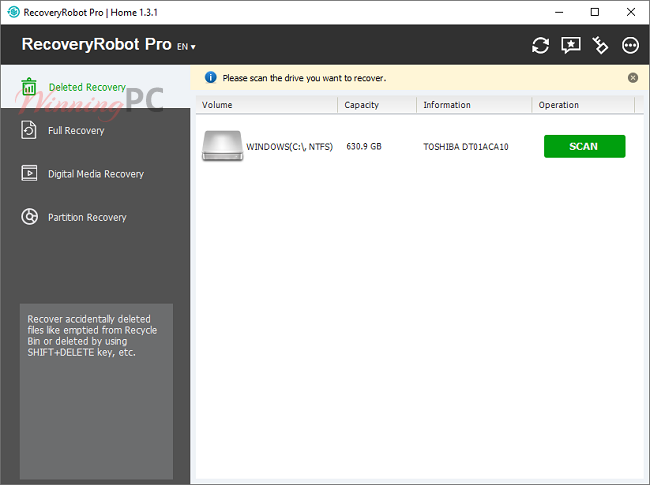The height and width of the screenshot is (485, 650).
Task: Dismiss the 'Please scan the drive' notice
Action: [633, 78]
